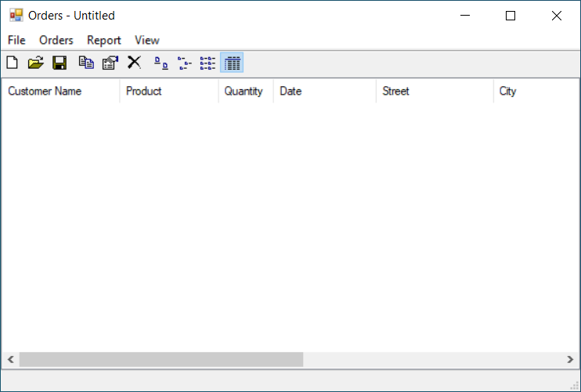Maximize the Orders window
This screenshot has height=392, width=581.
pyautogui.click(x=511, y=16)
